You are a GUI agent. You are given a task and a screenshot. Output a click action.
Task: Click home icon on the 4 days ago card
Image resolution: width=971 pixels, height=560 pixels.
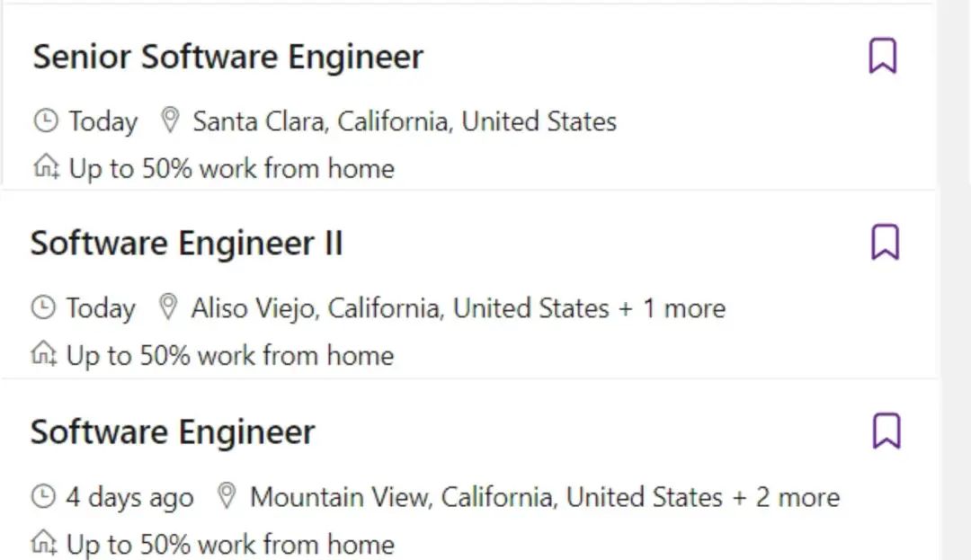44,543
